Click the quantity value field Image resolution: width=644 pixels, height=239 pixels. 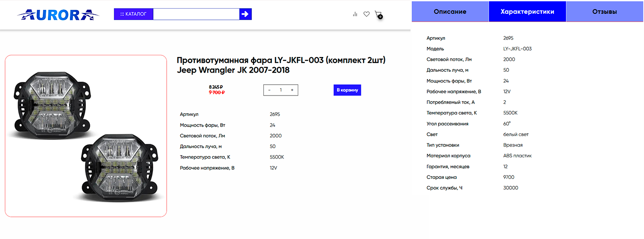281,90
